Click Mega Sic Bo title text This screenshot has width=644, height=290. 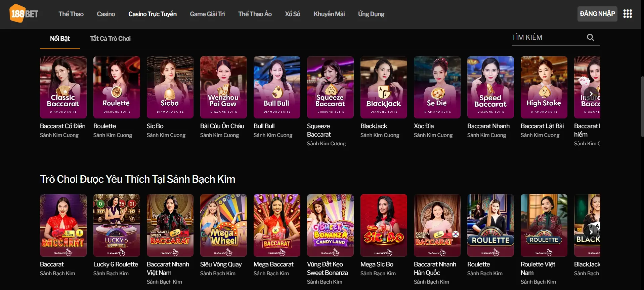(377, 264)
